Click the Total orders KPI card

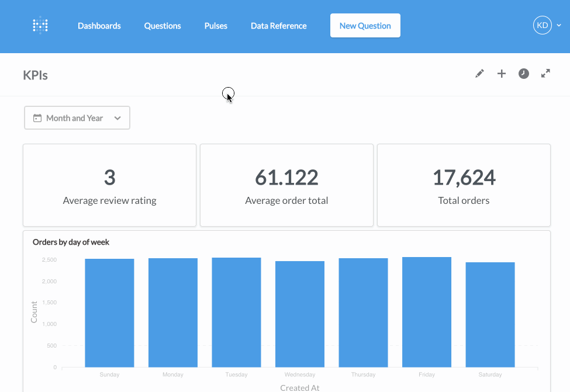click(463, 185)
